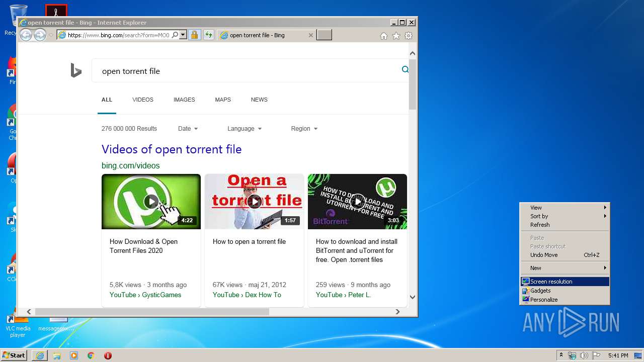Choose Gadgets from the context menu
Image resolution: width=644 pixels, height=362 pixels.
[565, 291]
